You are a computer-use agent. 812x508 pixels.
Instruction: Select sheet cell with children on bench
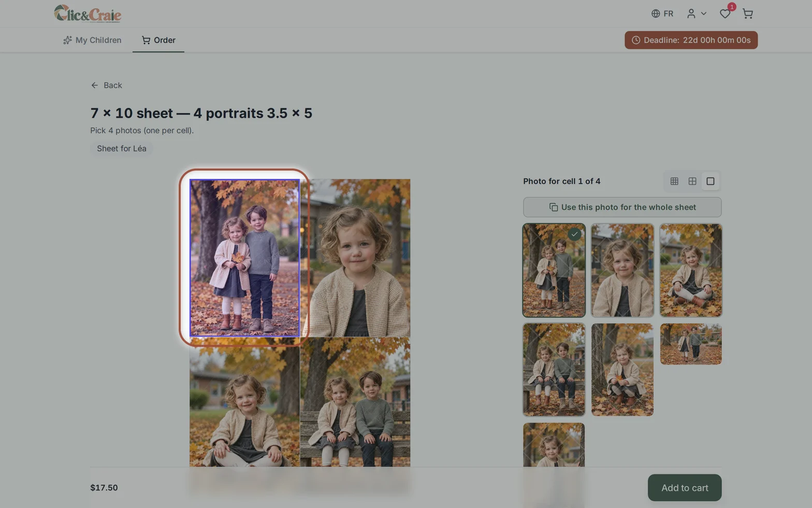(355, 402)
